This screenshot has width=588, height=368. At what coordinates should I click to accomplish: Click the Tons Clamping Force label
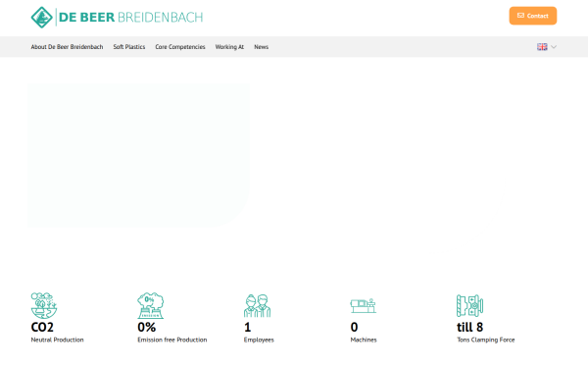486,340
